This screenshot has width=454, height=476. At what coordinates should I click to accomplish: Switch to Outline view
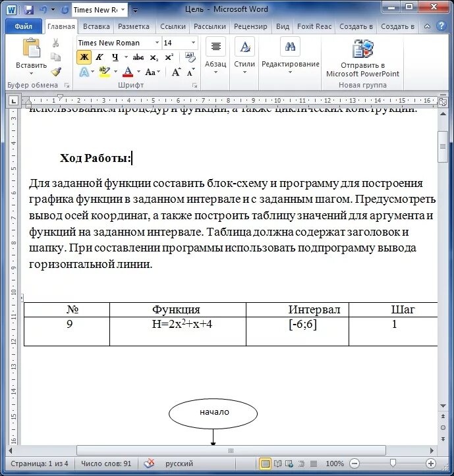(301, 463)
